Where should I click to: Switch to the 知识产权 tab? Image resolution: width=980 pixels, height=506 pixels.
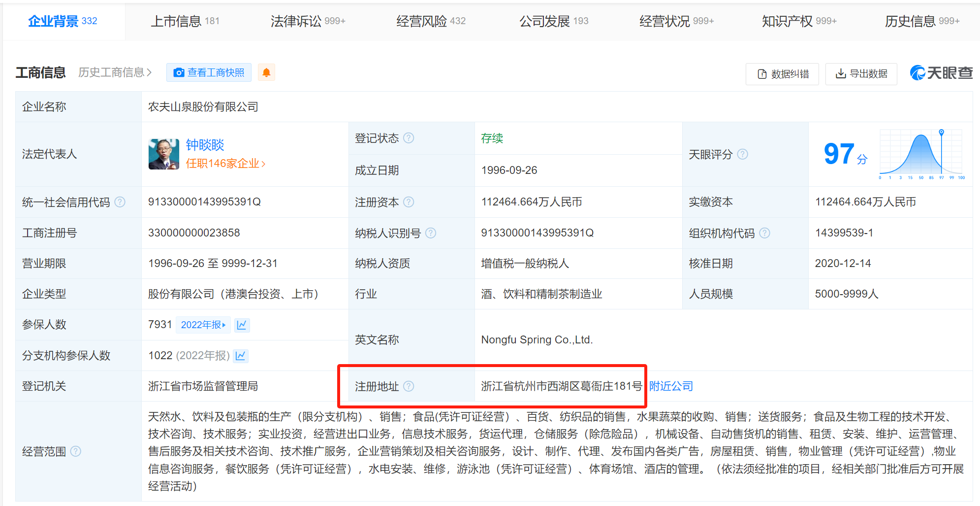(799, 21)
